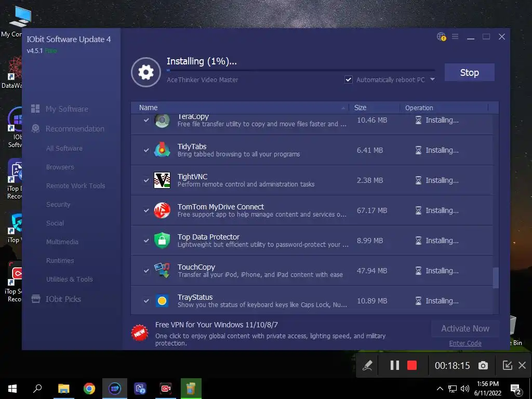The width and height of the screenshot is (532, 399).
Task: Uncheck the TeraCopy row checkbox
Action: 146,120
